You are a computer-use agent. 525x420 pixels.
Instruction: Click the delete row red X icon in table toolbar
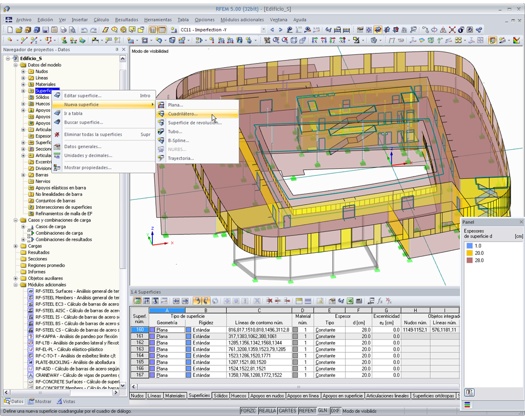pos(269,301)
